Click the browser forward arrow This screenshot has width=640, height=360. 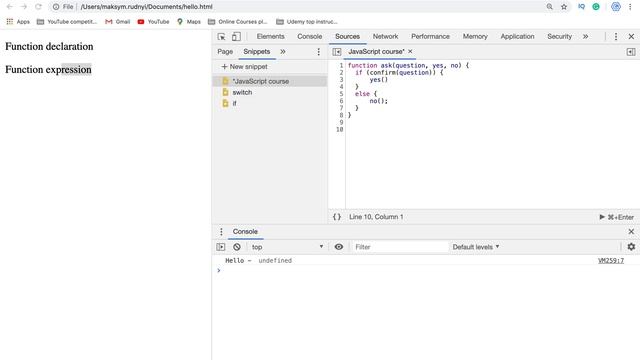click(24, 7)
